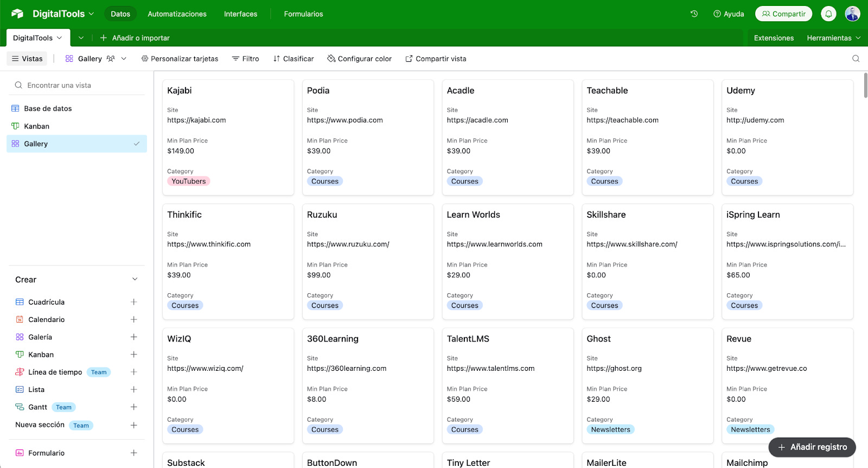Click the Team badge beside Gantt

point(63,407)
